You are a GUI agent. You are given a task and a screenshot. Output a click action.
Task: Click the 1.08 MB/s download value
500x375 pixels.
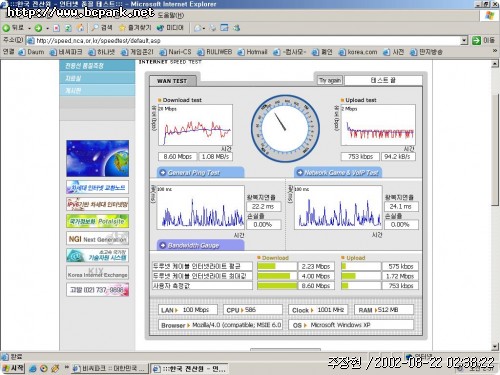pos(215,157)
